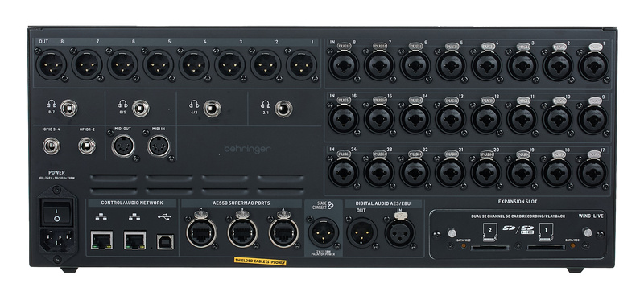This screenshot has height=296, width=644.
Task: Click the MIDI OUT DIN connector
Action: coord(122,146)
